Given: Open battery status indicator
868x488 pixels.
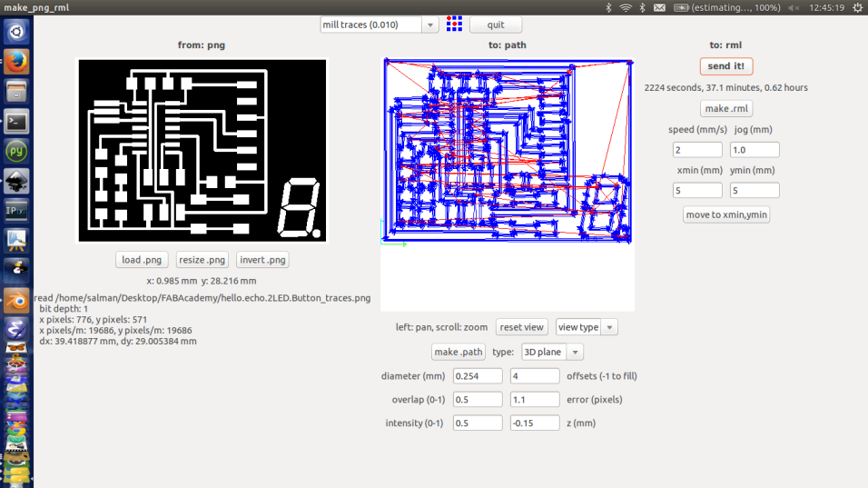Looking at the screenshot, I should coord(727,8).
